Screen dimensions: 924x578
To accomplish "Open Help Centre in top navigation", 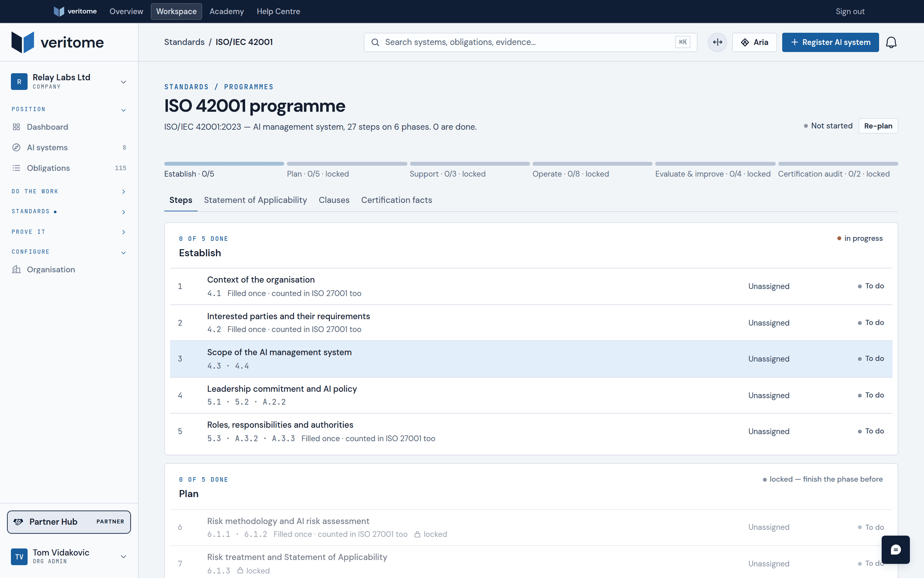I will pyautogui.click(x=278, y=12).
